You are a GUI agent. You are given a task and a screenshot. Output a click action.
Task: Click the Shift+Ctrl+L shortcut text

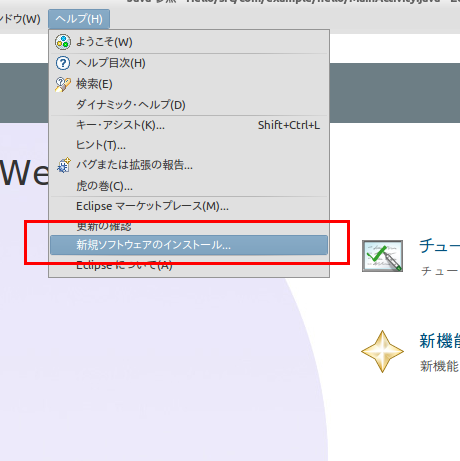(289, 125)
